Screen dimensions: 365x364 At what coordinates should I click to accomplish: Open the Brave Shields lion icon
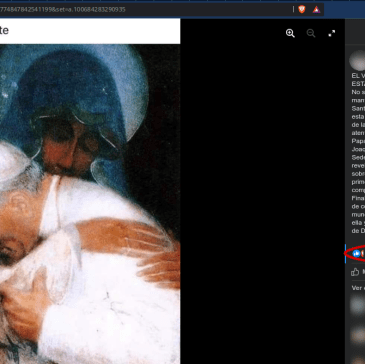tap(302, 9)
